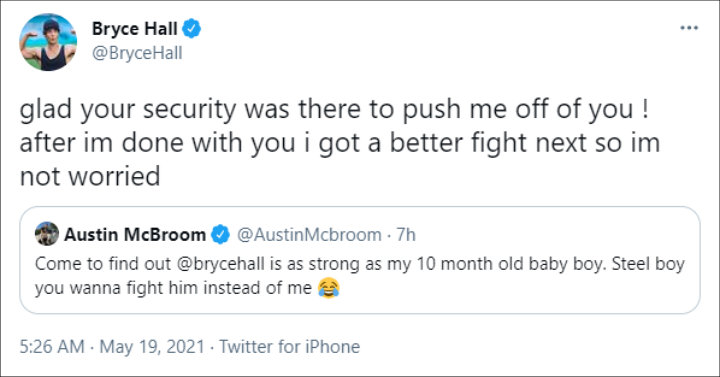Click the main tweet text about security
The image size is (720, 377).
pos(340,142)
